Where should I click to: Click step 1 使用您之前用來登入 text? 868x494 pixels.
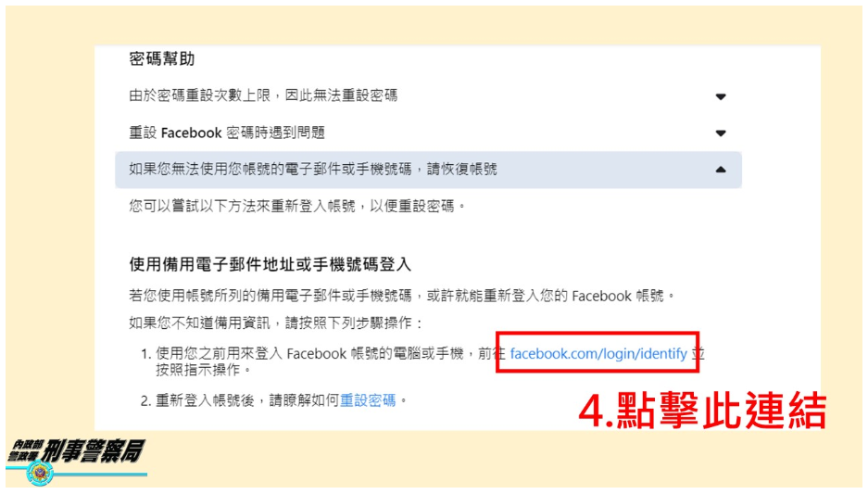coord(309,353)
